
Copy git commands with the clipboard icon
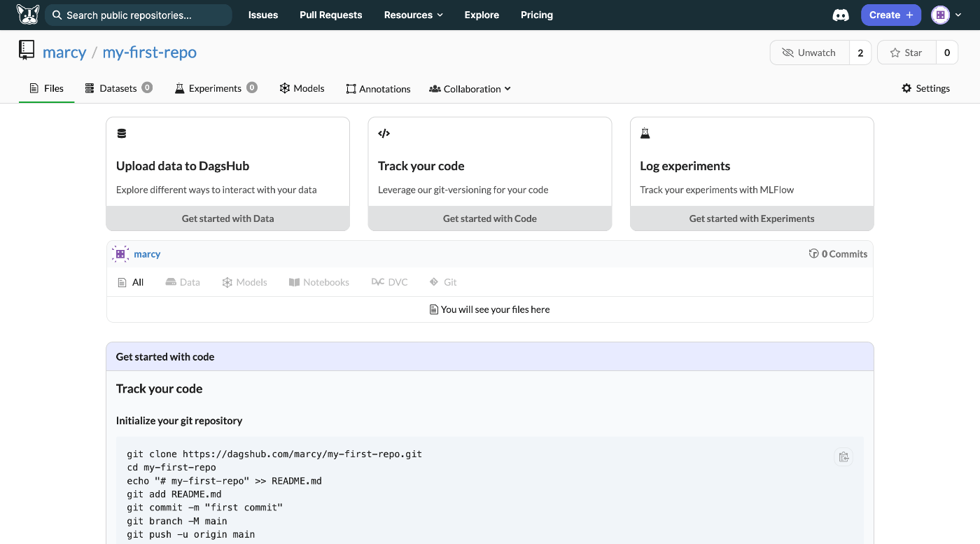click(x=843, y=457)
